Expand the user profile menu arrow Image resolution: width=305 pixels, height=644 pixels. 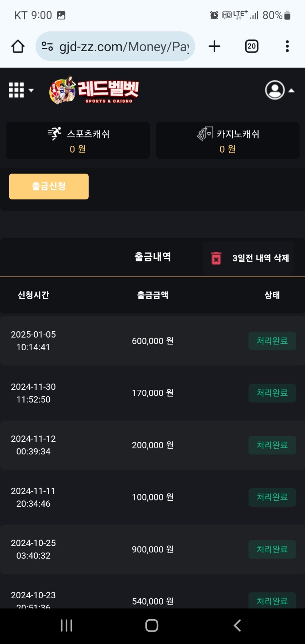coord(291,90)
